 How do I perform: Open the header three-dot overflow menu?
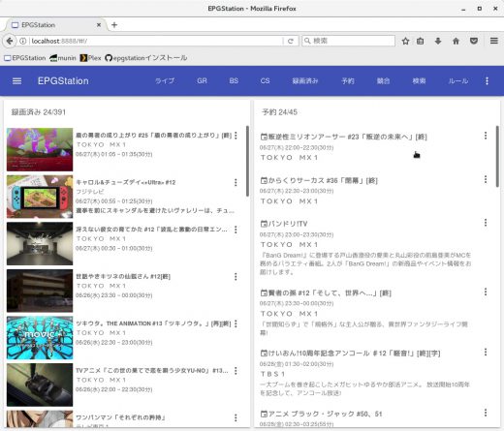(x=487, y=81)
